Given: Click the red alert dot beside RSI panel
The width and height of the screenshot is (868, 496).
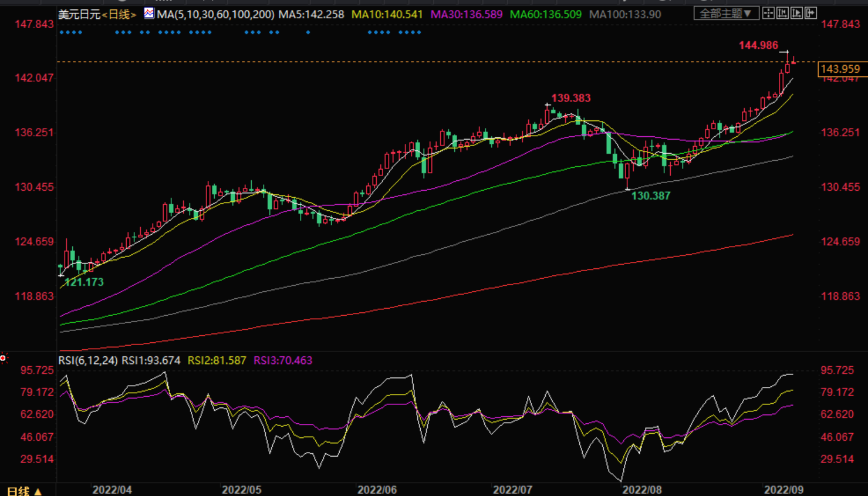Looking at the screenshot, I should coord(4,358).
